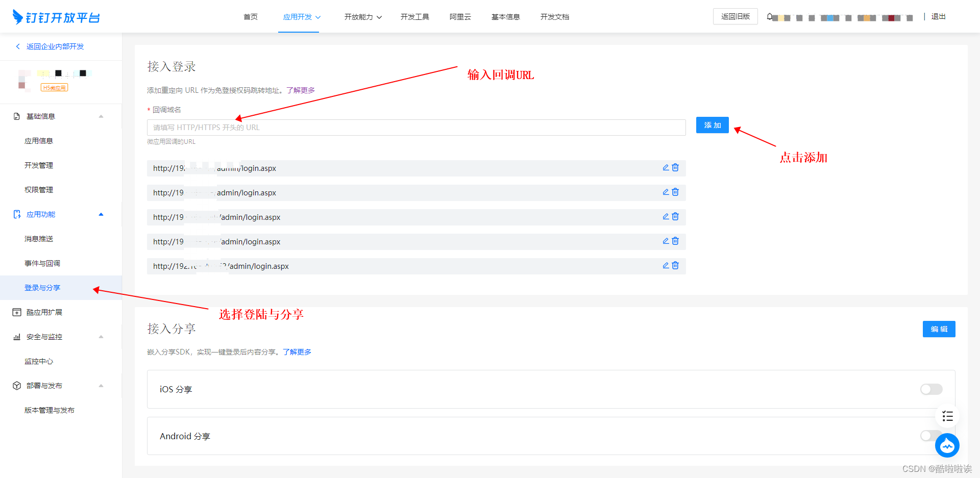Click the 基础信息 document icon
Screen dimensions: 980x478
[17, 116]
